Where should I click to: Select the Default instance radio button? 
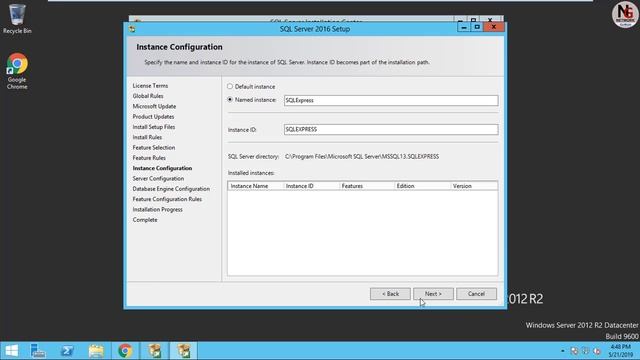click(x=230, y=87)
